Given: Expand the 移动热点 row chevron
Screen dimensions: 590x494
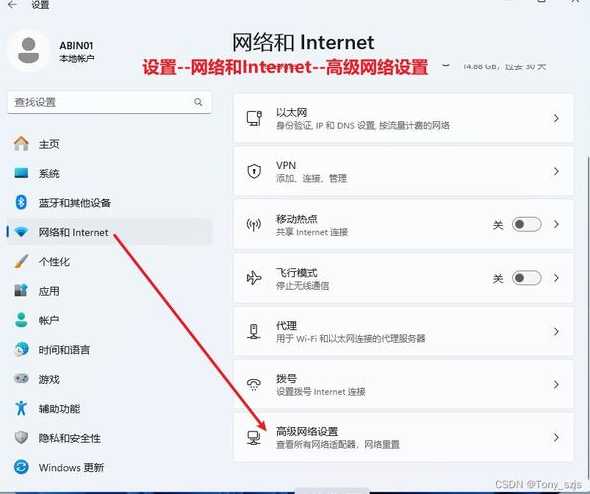Looking at the screenshot, I should coord(556,225).
